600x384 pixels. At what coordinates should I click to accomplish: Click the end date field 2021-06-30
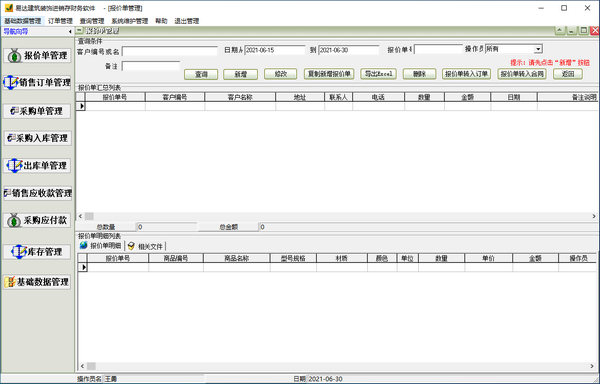coord(348,50)
